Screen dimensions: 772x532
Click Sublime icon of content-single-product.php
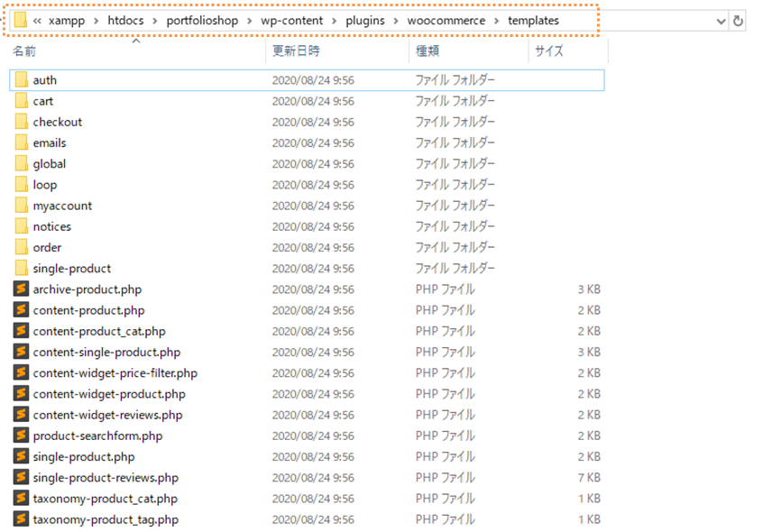pyautogui.click(x=21, y=352)
